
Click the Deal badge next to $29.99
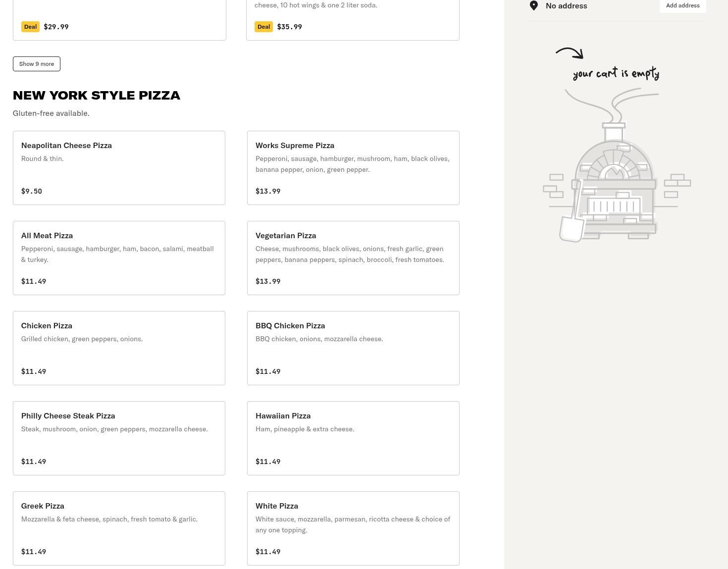30,27
